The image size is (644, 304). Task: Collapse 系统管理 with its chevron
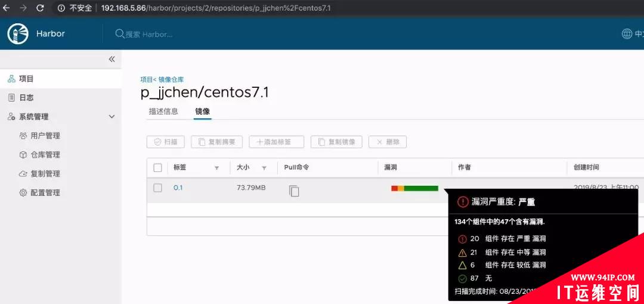click(x=112, y=117)
